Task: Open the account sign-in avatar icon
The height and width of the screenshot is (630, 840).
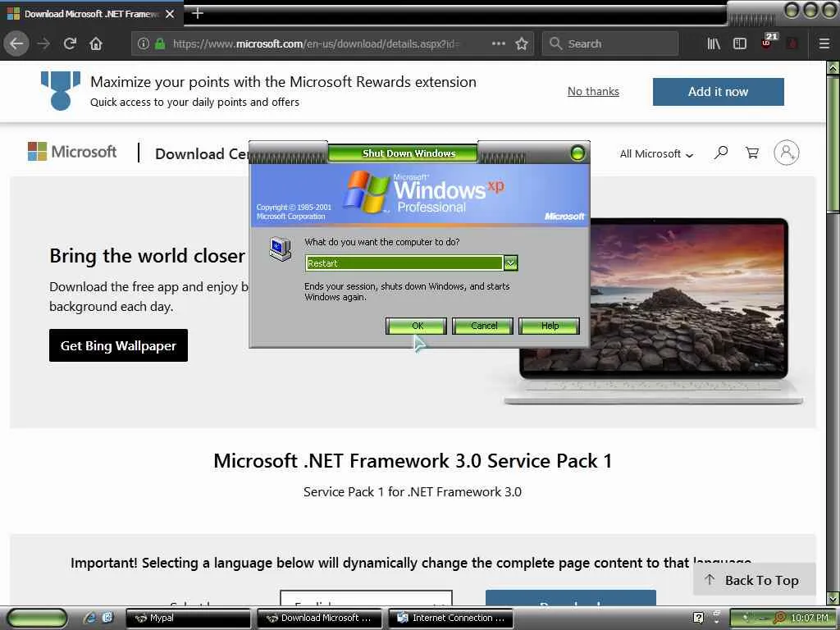Action: 786,153
